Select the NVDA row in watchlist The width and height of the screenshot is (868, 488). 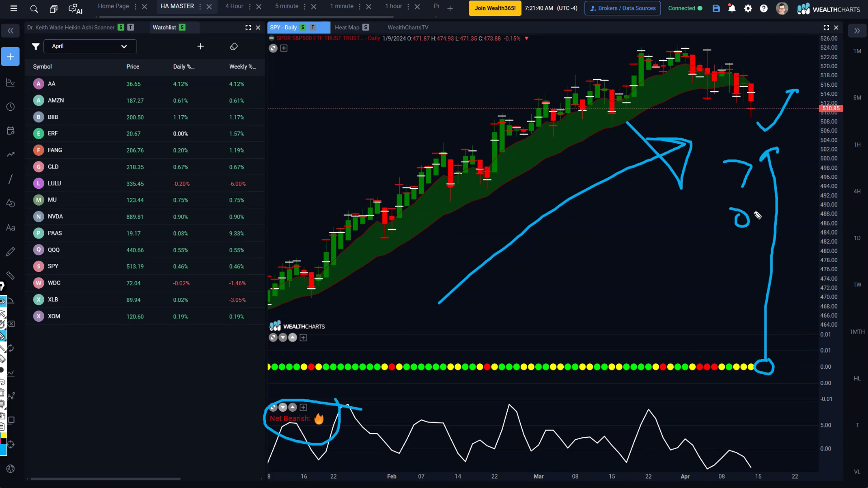(145, 216)
